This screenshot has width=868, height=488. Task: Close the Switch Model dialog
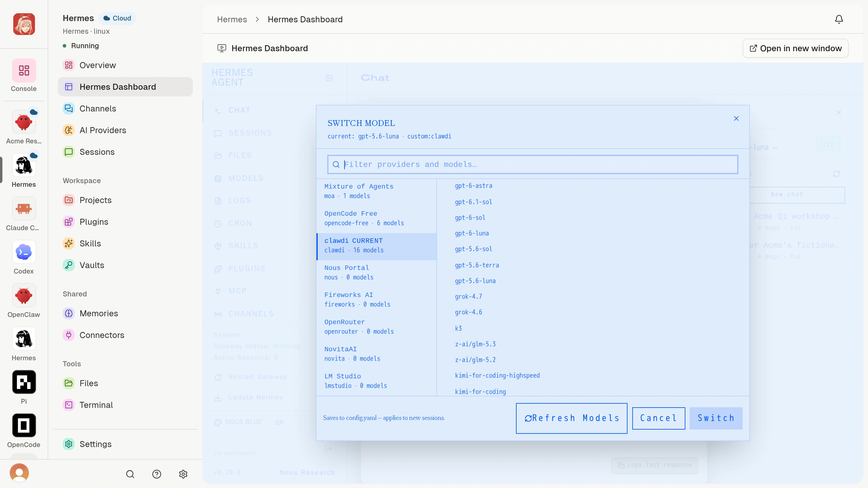[x=736, y=119]
